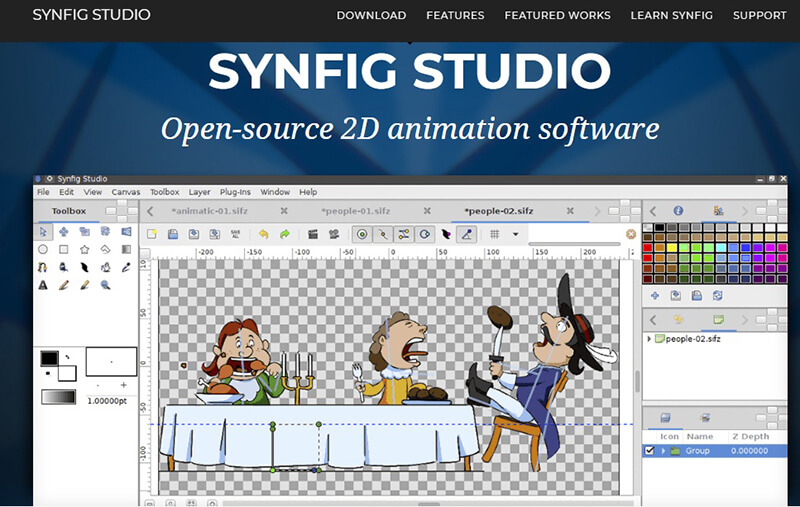Navigate document tabs left with chevron
This screenshot has width=800, height=507.
coord(150,211)
